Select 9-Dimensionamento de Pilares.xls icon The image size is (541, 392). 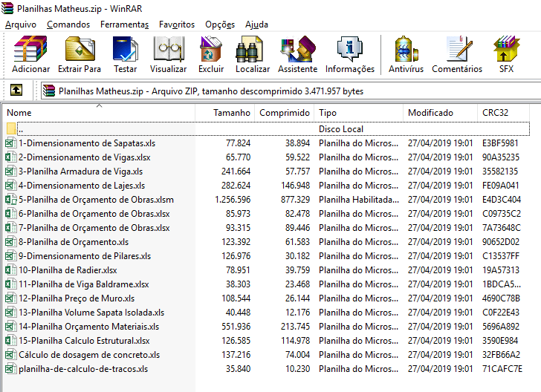coord(11,256)
